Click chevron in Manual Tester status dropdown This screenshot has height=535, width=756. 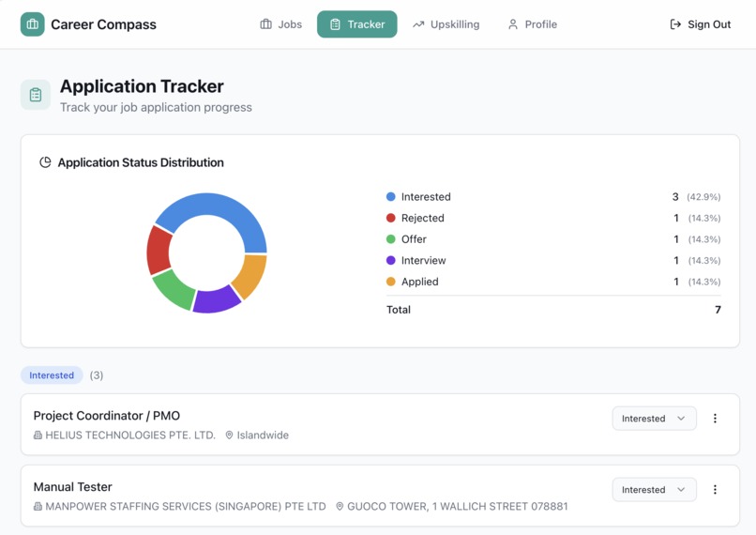click(x=681, y=490)
